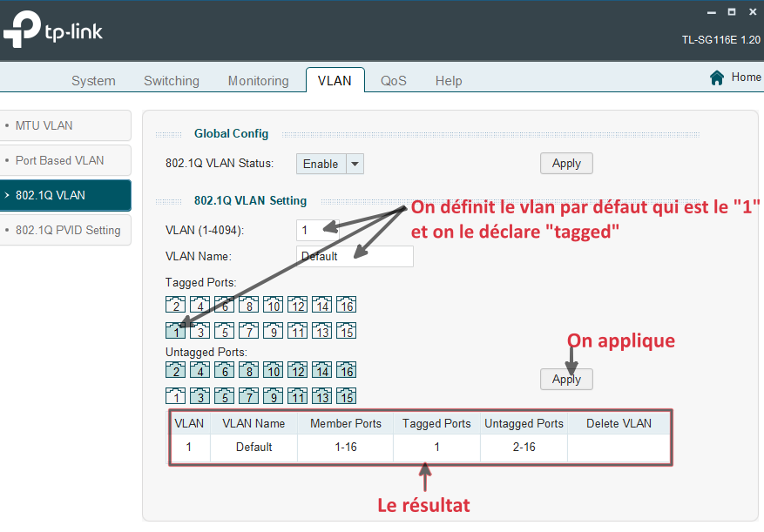764x532 pixels.
Task: Open the 802.1Q PVID Setting page
Action: [x=67, y=231]
